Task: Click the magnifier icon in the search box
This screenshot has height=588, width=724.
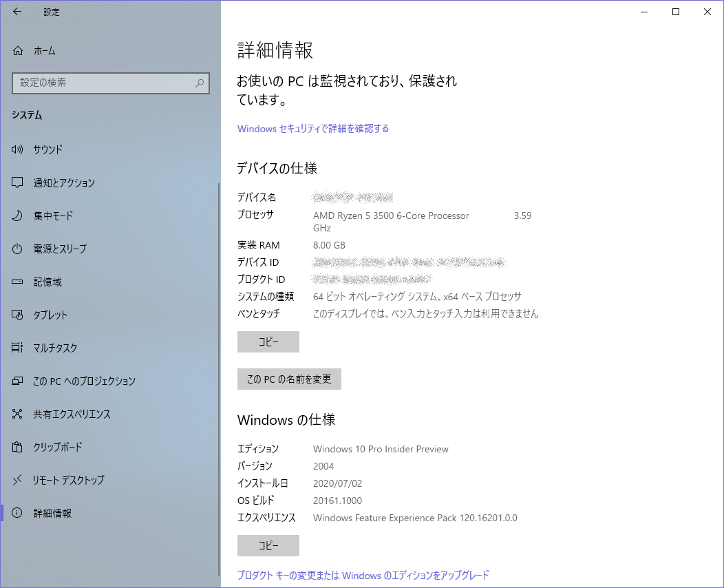Action: (x=200, y=83)
